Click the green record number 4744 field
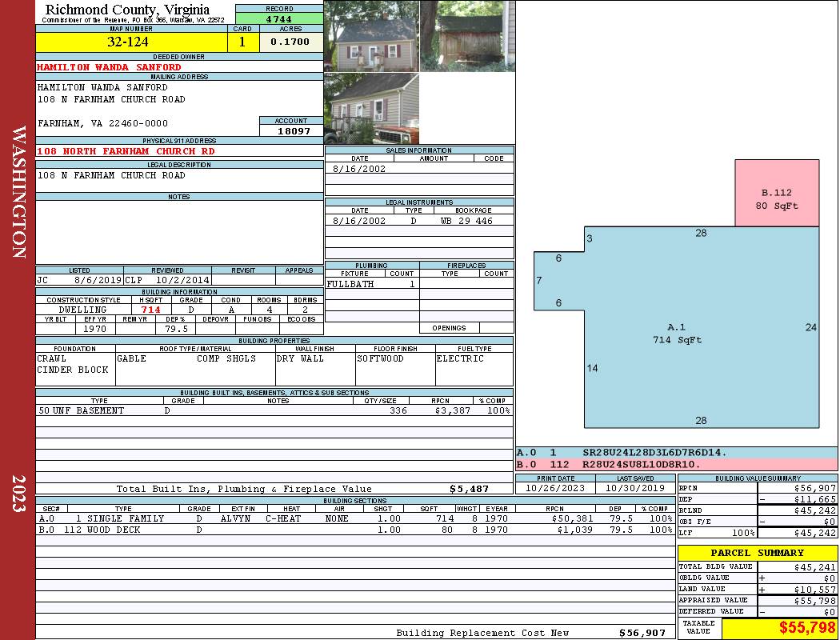 pyautogui.click(x=279, y=19)
